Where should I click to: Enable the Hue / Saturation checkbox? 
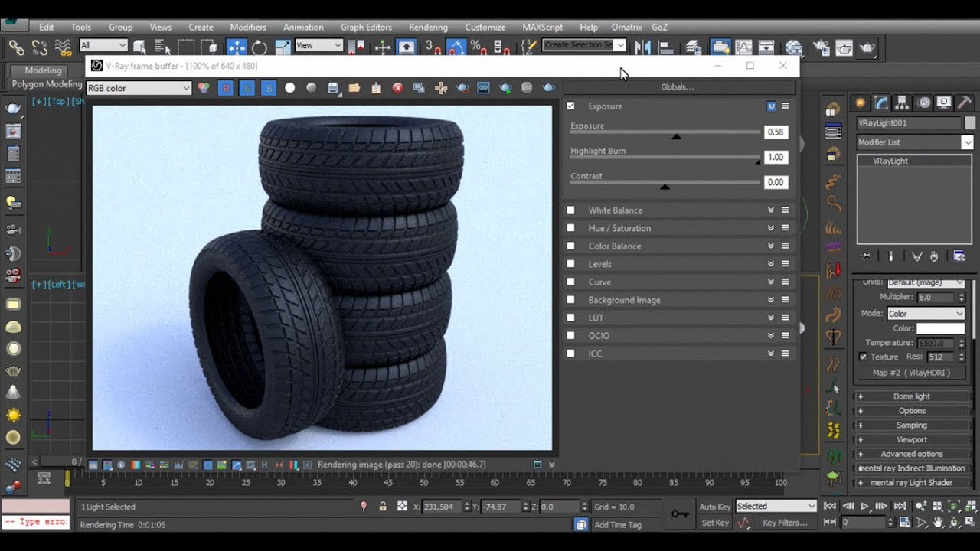click(570, 228)
